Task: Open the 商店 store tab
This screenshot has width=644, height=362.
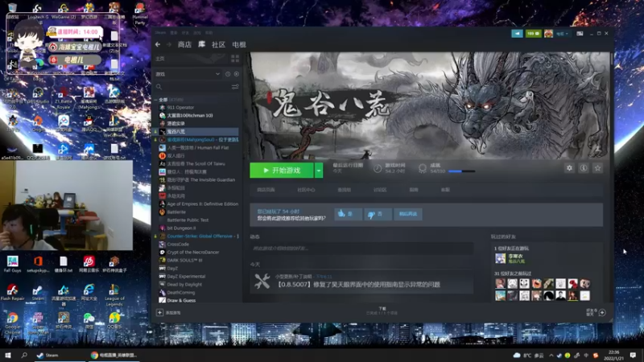Action: [x=184, y=44]
